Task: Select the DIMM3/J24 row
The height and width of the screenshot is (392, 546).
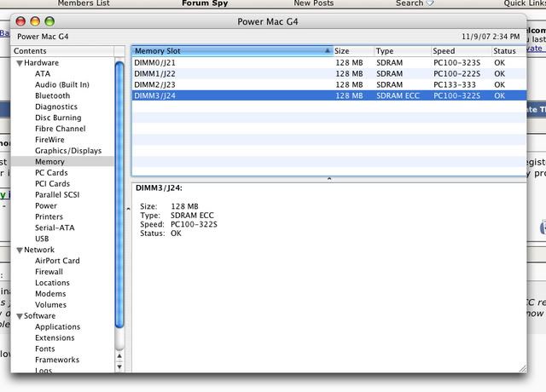Action: coord(329,95)
